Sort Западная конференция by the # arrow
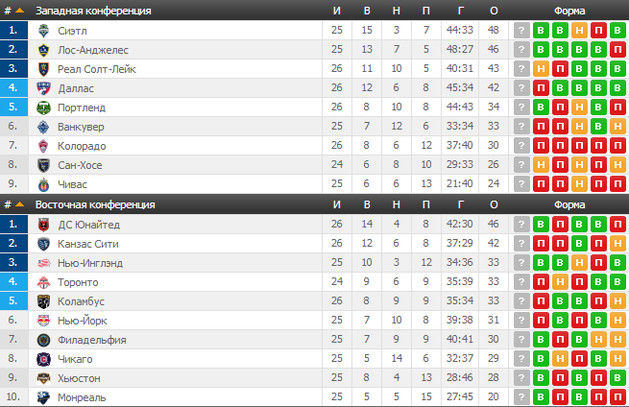 [x=18, y=11]
